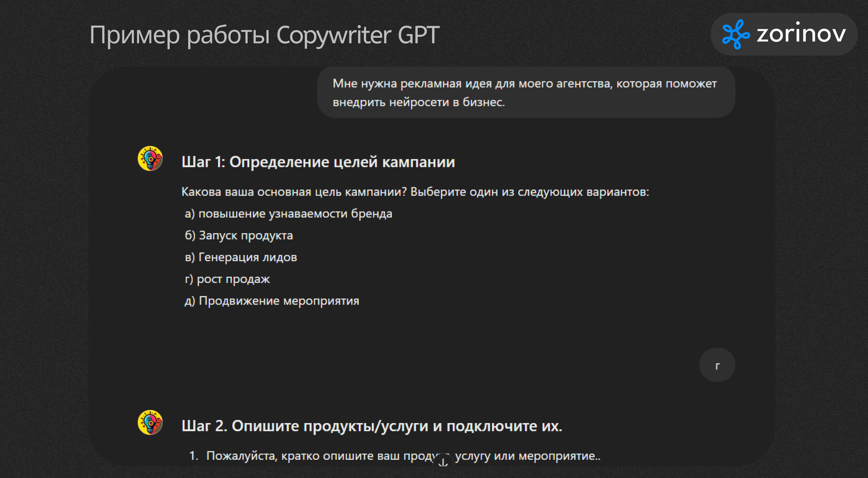The width and height of the screenshot is (868, 478).
Task: Choose option а) повышение узнаваемости бренда
Action: click(x=288, y=214)
